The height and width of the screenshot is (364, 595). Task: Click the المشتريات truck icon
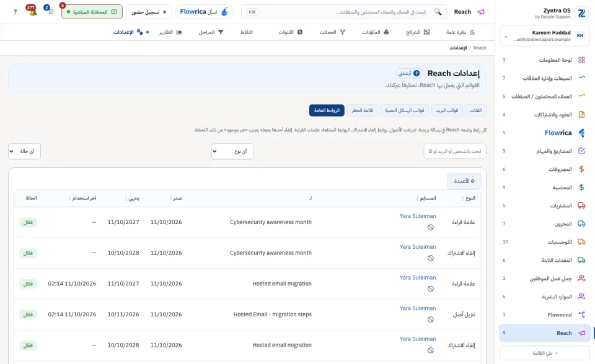[581, 206]
